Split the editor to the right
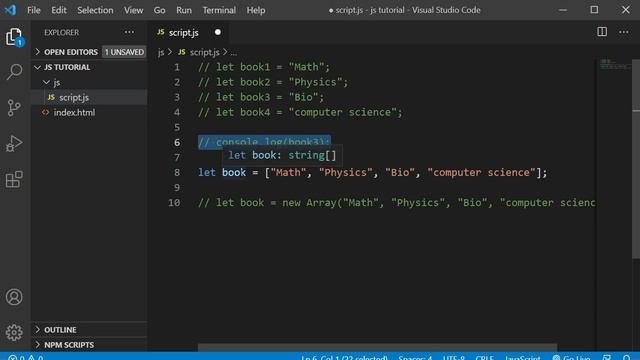This screenshot has width=640, height=360. pyautogui.click(x=602, y=32)
